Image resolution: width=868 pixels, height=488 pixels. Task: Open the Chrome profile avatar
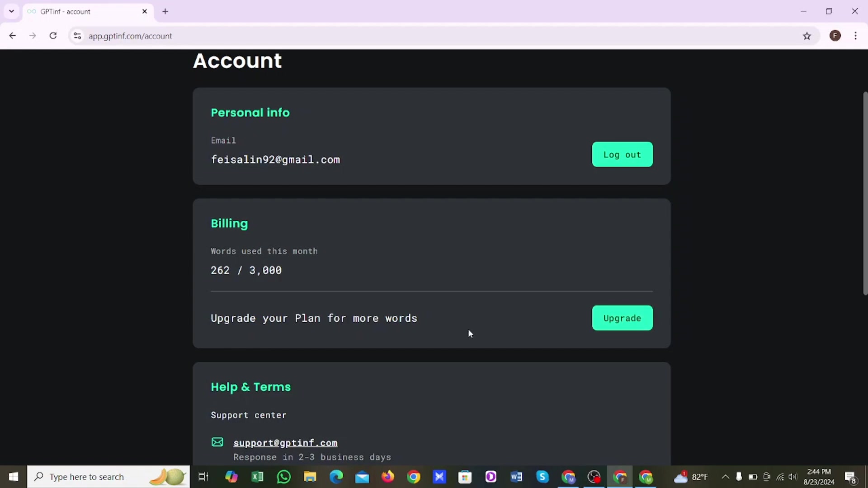tap(835, 36)
